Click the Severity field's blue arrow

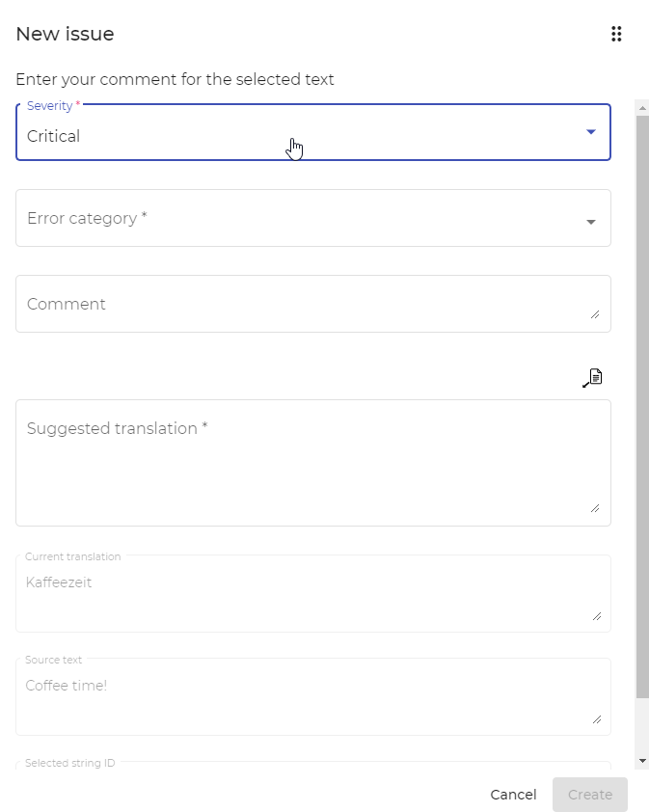[590, 132]
